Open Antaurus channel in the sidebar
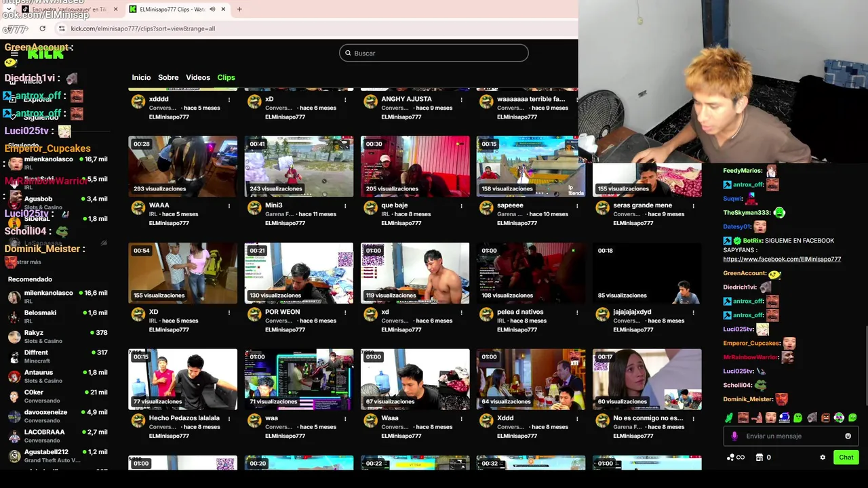This screenshot has width=868, height=488. [58, 376]
